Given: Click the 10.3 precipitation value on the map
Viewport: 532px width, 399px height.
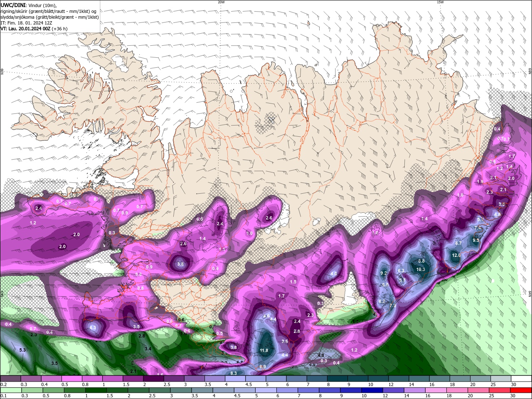Looking at the screenshot, I should click(421, 269).
